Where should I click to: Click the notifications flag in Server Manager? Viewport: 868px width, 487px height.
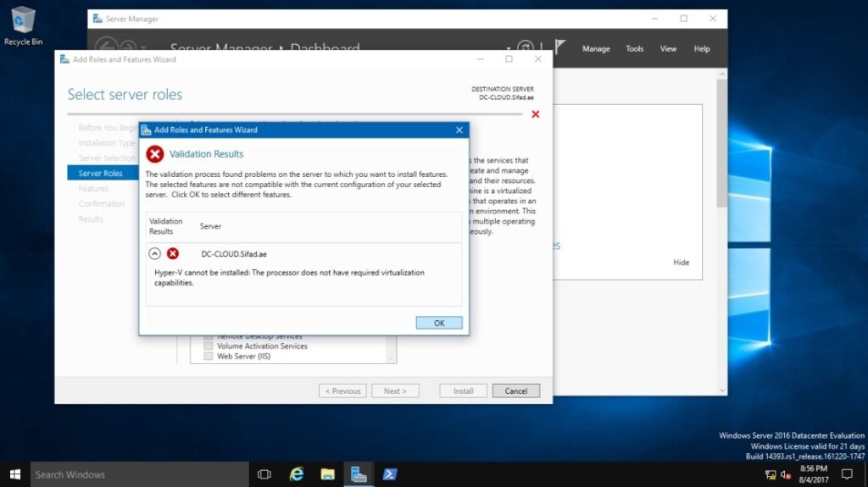(x=559, y=47)
